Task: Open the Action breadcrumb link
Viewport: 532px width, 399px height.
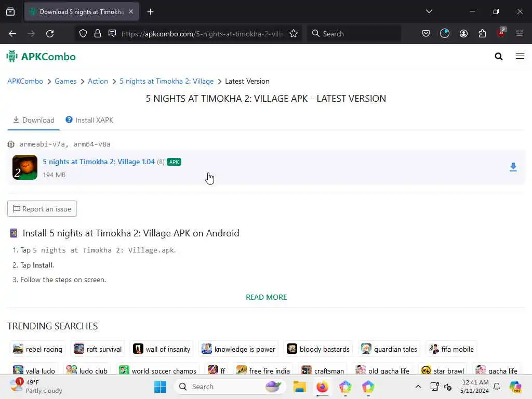Action: click(x=98, y=82)
